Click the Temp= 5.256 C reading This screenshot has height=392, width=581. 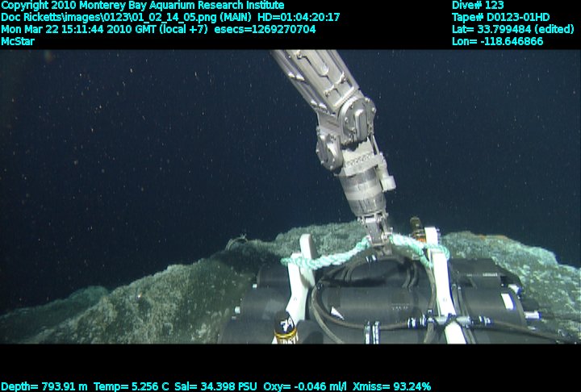(132, 386)
